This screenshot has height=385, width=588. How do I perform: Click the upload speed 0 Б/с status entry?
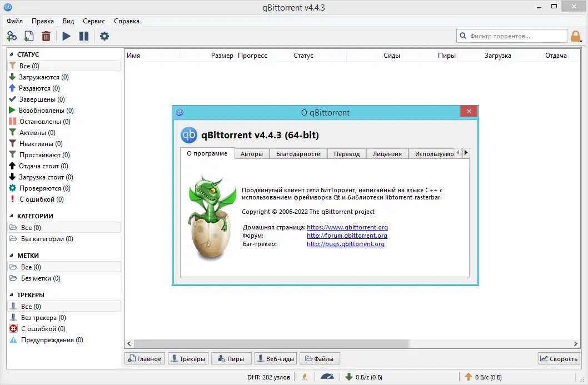(x=483, y=377)
